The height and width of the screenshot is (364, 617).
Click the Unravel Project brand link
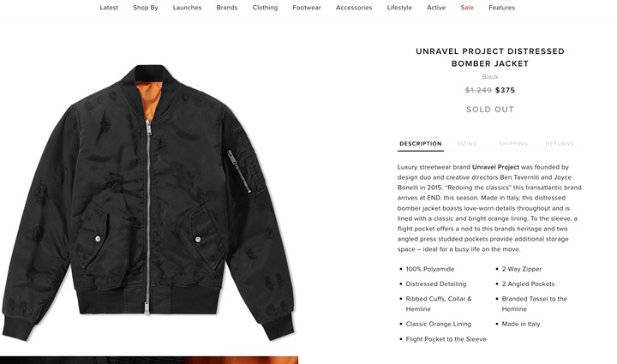[x=495, y=167]
